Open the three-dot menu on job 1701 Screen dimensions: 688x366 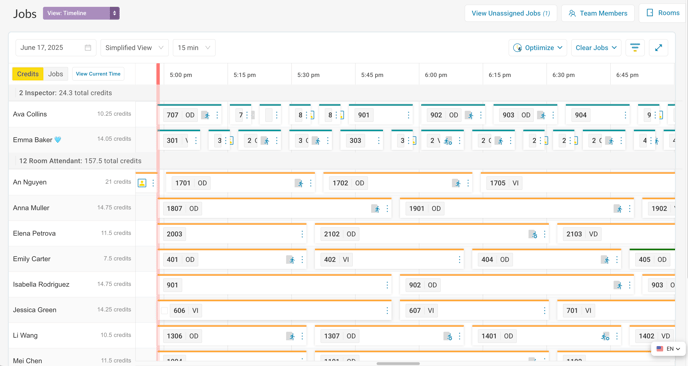click(311, 183)
